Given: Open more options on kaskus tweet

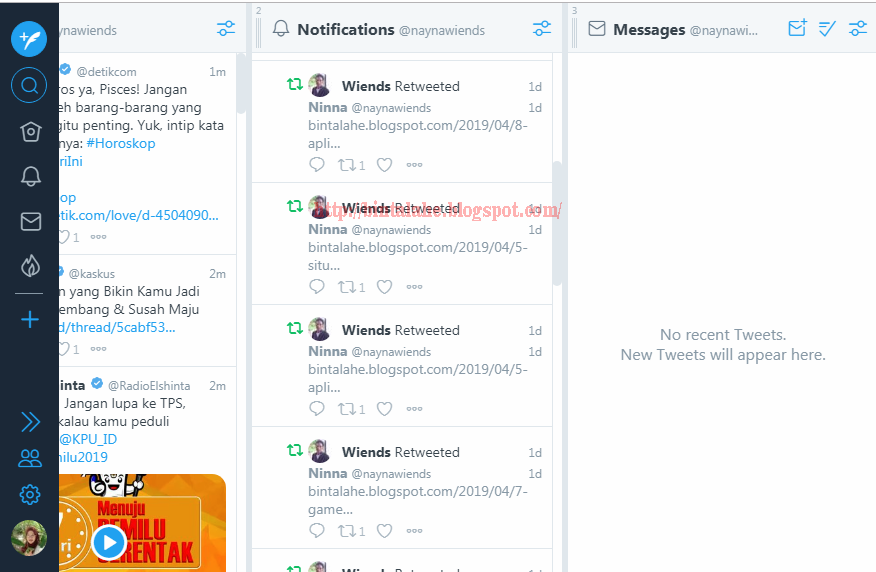Looking at the screenshot, I should click(x=98, y=349).
